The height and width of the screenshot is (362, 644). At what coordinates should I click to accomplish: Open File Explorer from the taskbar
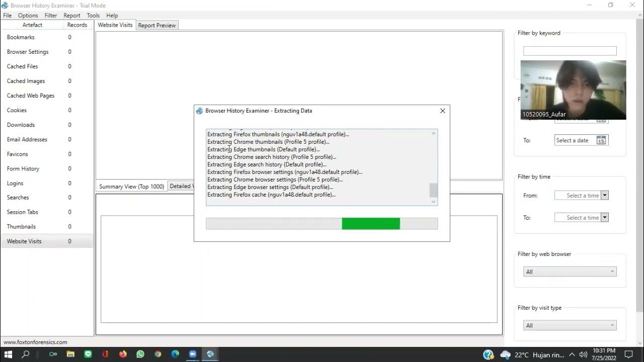point(70,354)
